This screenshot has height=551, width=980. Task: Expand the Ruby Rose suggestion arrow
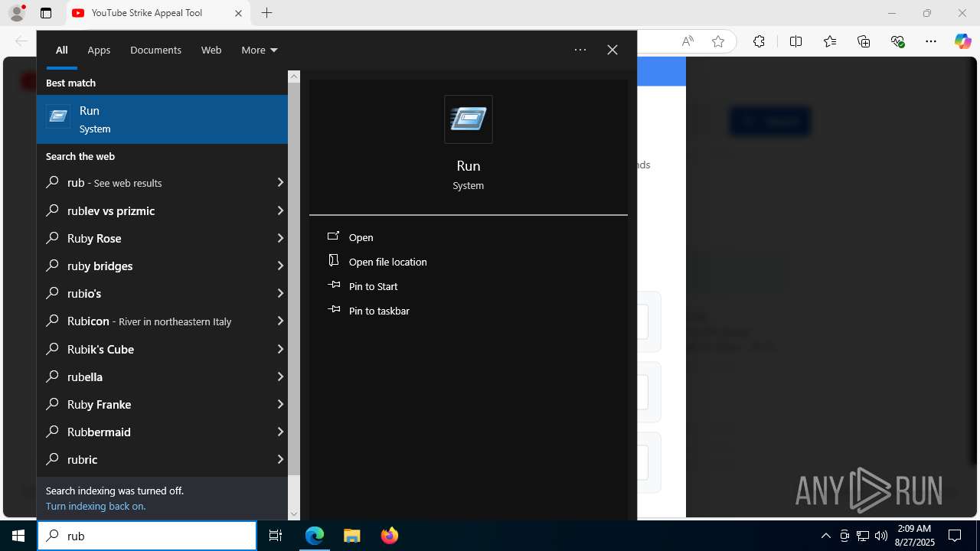[280, 238]
